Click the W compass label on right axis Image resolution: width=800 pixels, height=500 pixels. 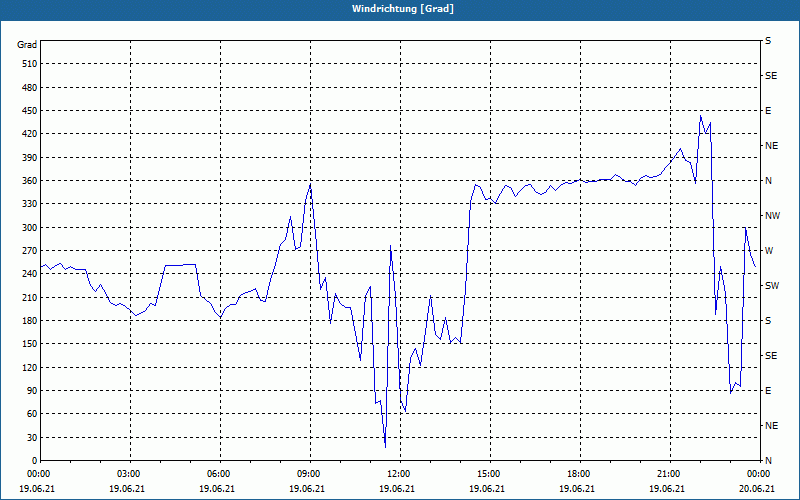769,251
